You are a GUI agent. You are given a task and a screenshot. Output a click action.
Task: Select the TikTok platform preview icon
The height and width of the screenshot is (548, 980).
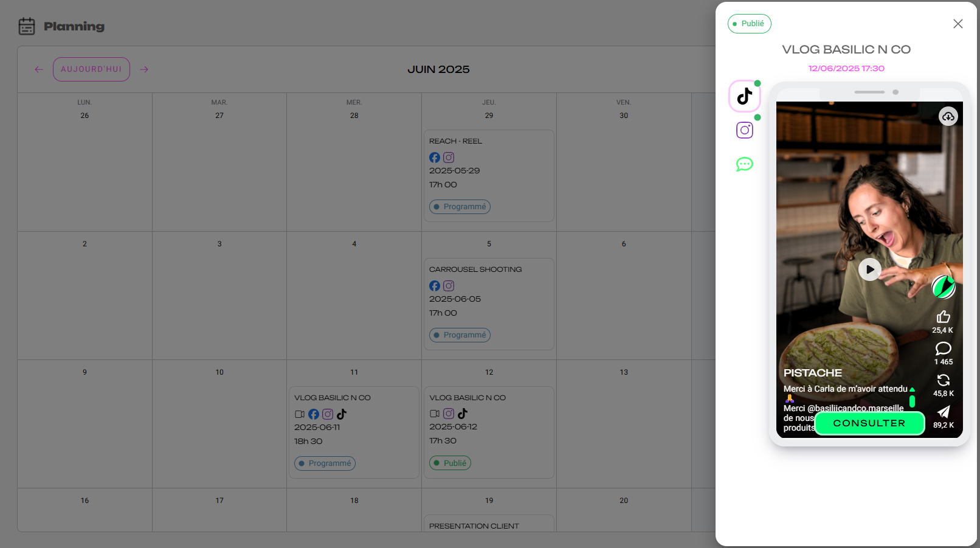click(x=745, y=96)
